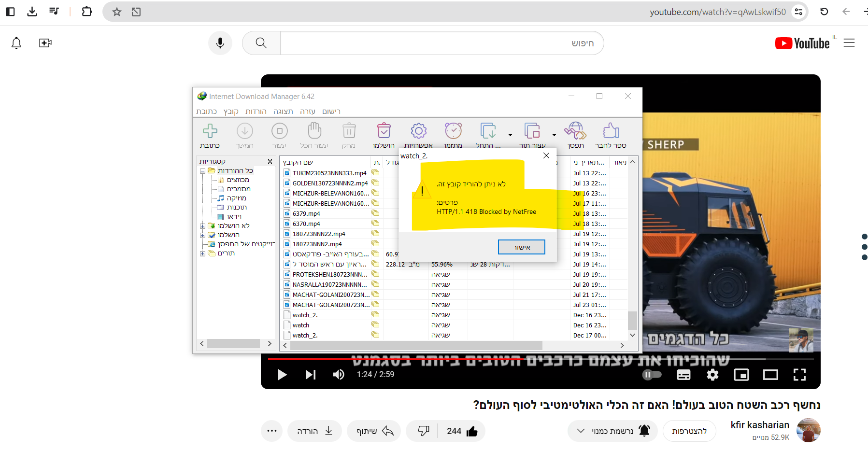Image resolution: width=868 pixels, height=450 pixels.
Task: Enter fullscreen in the YouTube player
Action: coord(799,375)
